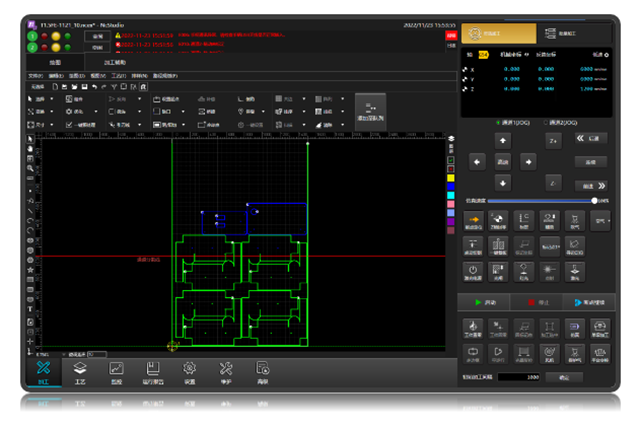Open the wrench Maintenance icon in bottom bar
Viewport: 640px width, 427px height.
(226, 368)
